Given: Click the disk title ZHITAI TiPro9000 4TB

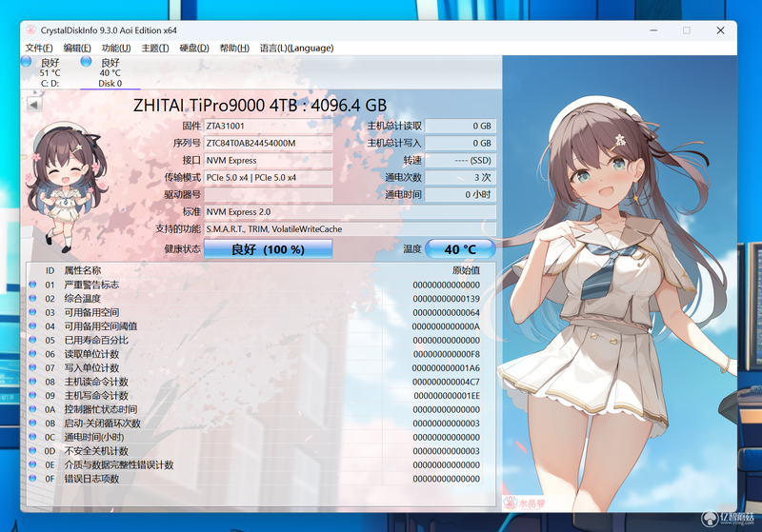Looking at the screenshot, I should tap(260, 106).
